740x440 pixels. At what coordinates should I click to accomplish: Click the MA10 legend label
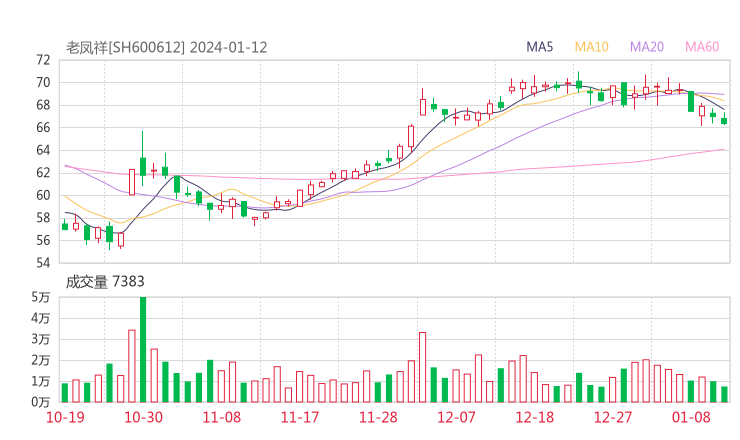point(591,47)
